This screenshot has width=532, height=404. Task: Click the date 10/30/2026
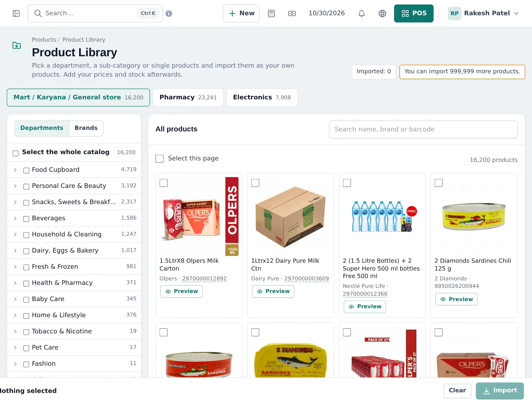[327, 13]
